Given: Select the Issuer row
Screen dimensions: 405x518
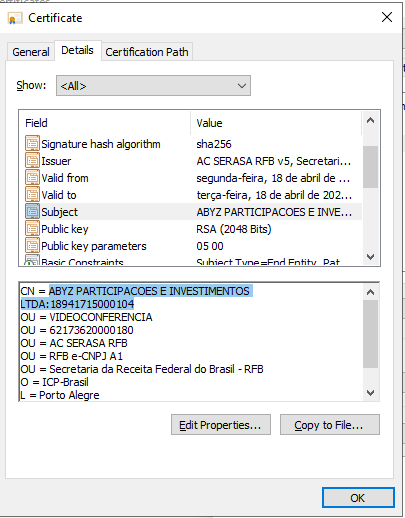Looking at the screenshot, I should pos(193,161).
